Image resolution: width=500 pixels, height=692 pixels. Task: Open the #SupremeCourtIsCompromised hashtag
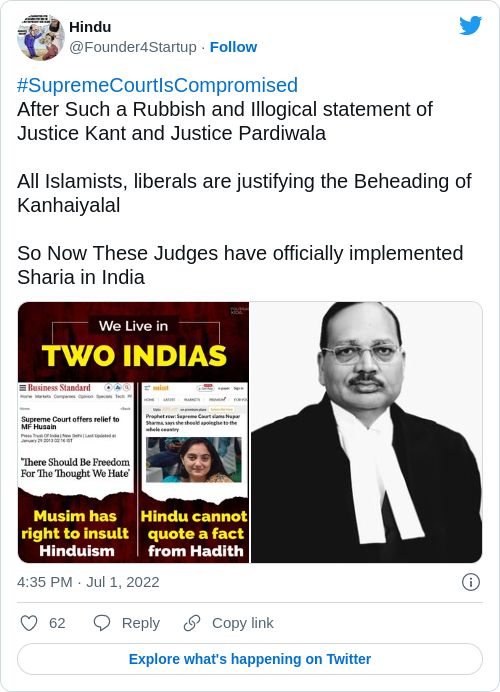pyautogui.click(x=158, y=85)
